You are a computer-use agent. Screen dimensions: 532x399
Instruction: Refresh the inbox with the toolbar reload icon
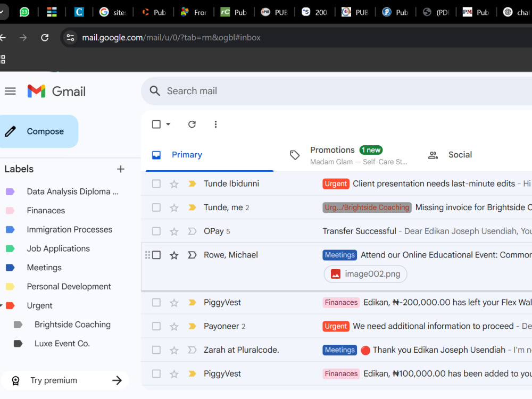click(192, 124)
